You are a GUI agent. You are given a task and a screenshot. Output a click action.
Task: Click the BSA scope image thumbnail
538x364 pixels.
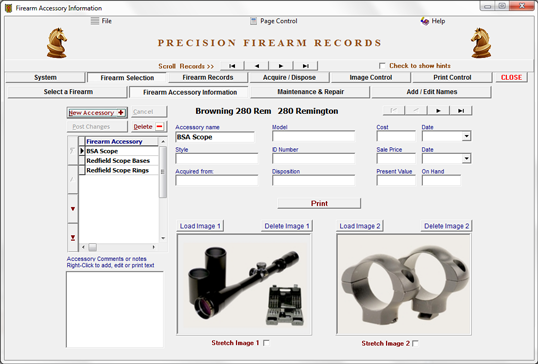tap(244, 285)
